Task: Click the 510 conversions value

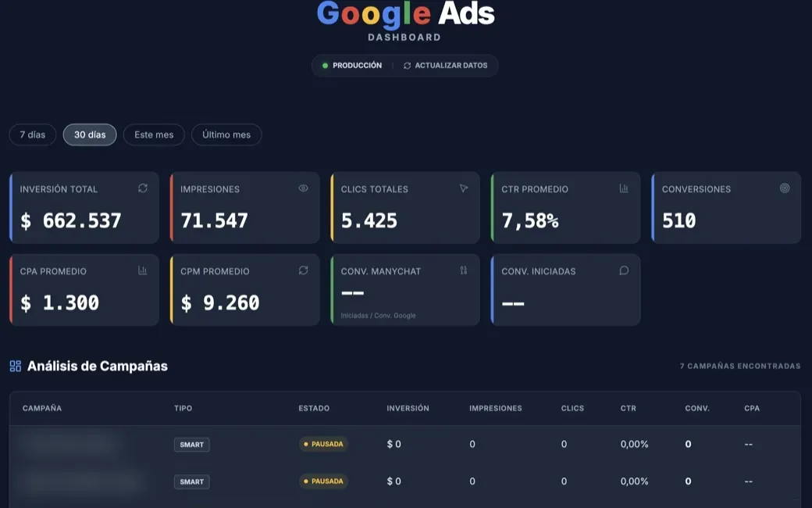Action: [679, 221]
